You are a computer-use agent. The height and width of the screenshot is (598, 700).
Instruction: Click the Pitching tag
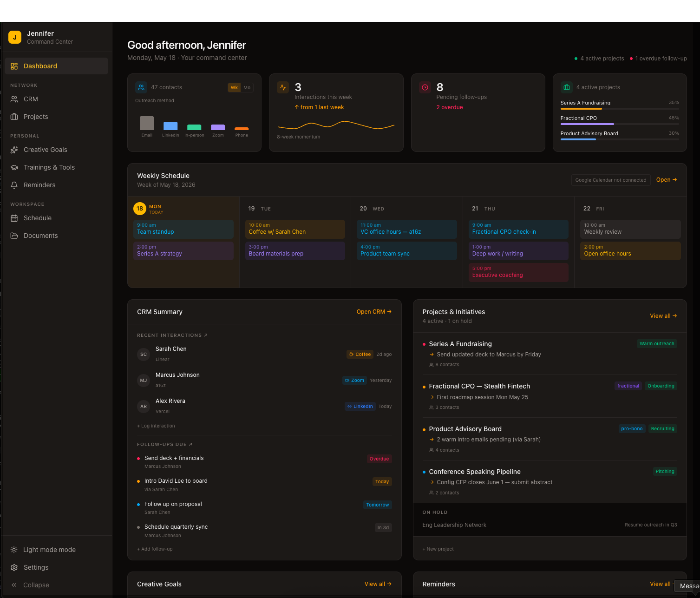click(x=665, y=472)
